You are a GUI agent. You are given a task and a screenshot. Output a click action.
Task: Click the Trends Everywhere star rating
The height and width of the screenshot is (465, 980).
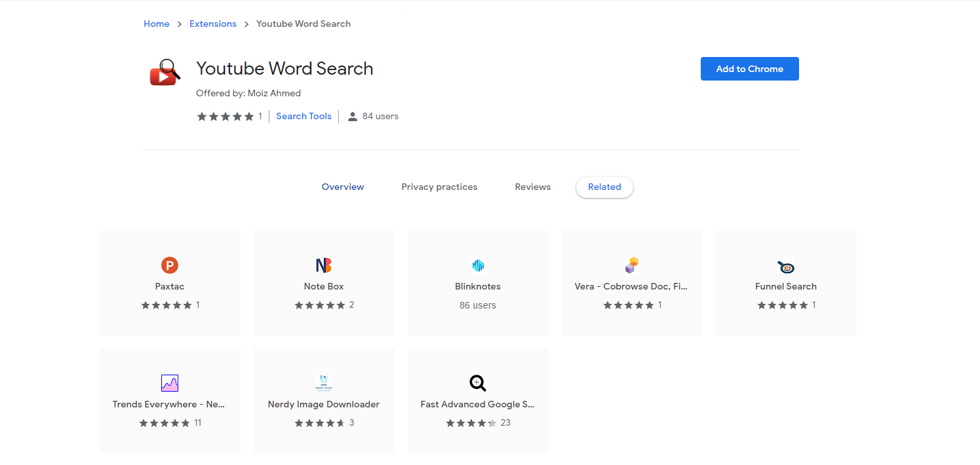point(165,423)
